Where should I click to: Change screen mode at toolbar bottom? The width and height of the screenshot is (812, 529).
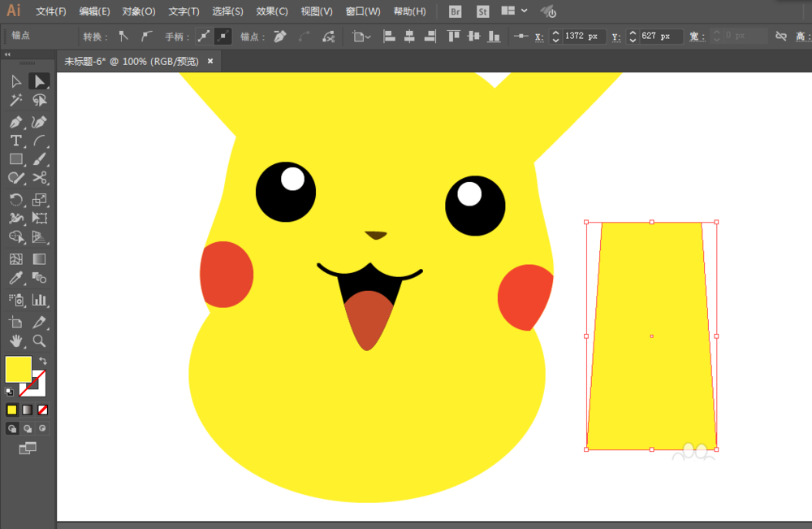point(28,449)
